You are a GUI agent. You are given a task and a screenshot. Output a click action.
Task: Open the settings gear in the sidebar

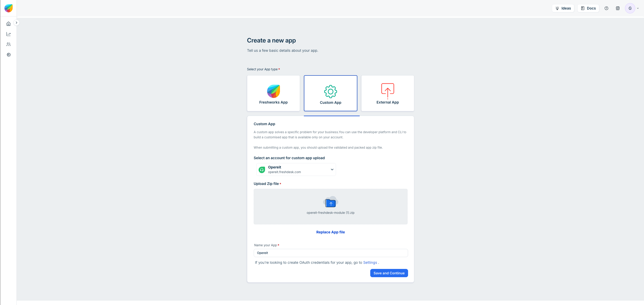(8, 55)
